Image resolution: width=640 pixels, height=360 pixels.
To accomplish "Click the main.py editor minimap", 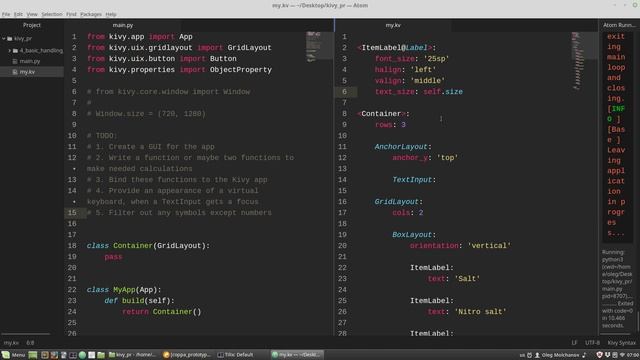I will click(319, 47).
